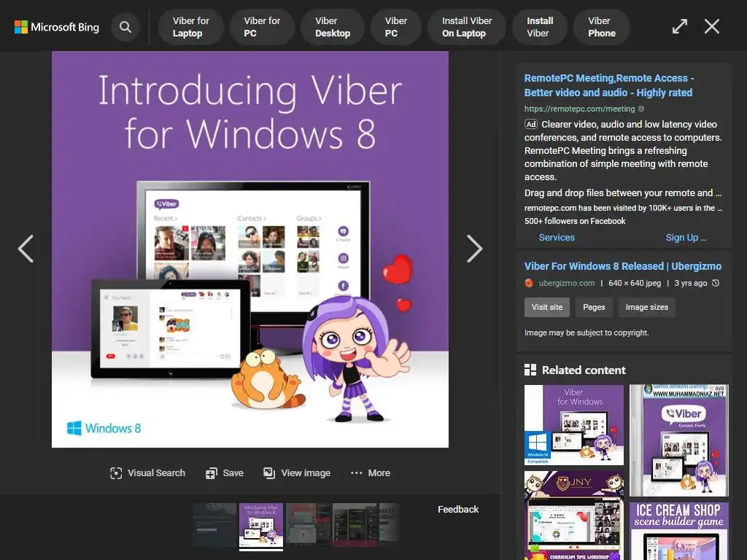Open Viber For Windows 8 Released link
Screen dimensions: 747x560
[623, 266]
